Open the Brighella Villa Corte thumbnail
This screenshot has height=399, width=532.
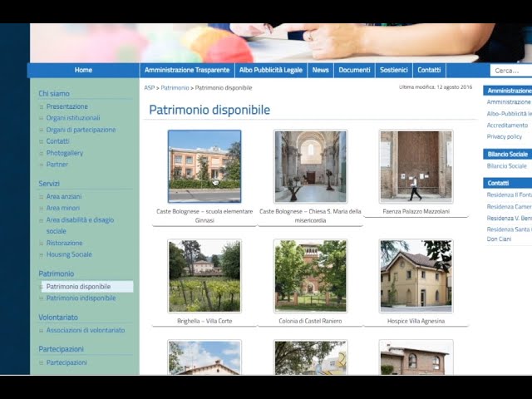[x=204, y=275]
